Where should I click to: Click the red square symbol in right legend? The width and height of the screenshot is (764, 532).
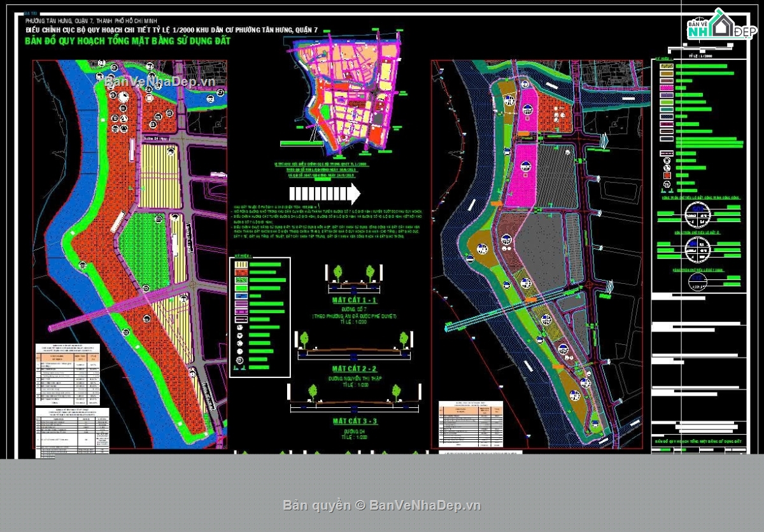(667, 175)
